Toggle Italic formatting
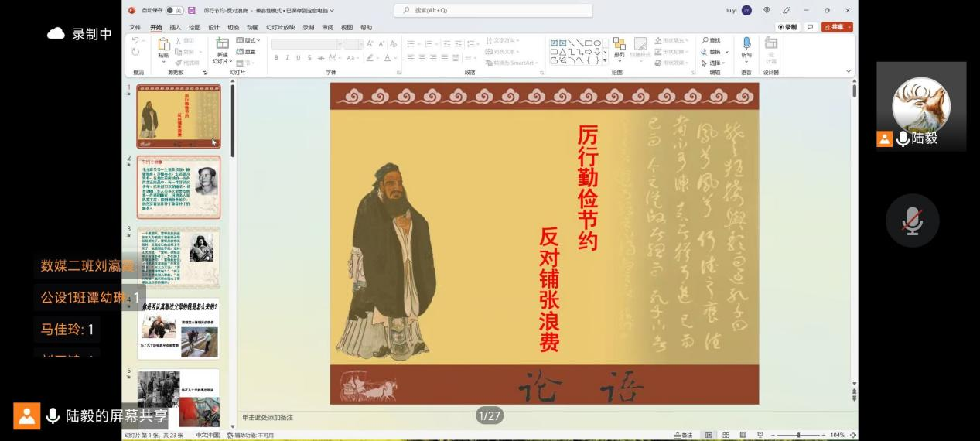 click(286, 58)
